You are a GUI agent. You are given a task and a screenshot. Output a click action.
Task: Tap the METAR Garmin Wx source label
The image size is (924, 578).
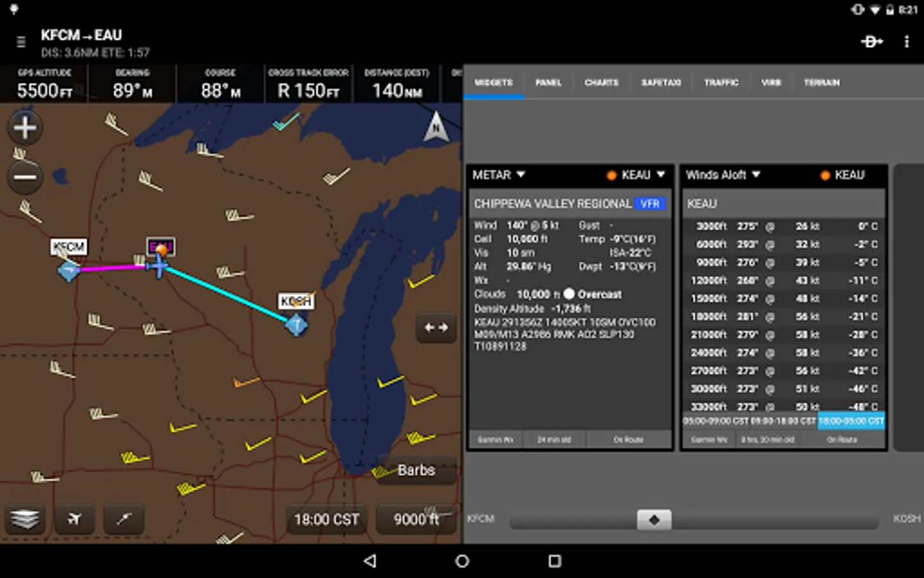pos(495,440)
